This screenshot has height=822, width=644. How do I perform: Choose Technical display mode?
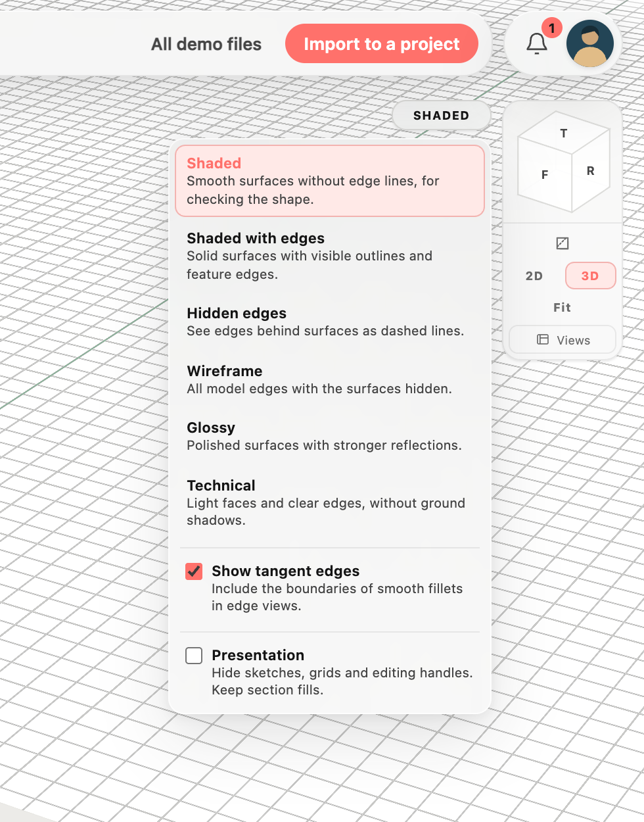click(x=330, y=502)
